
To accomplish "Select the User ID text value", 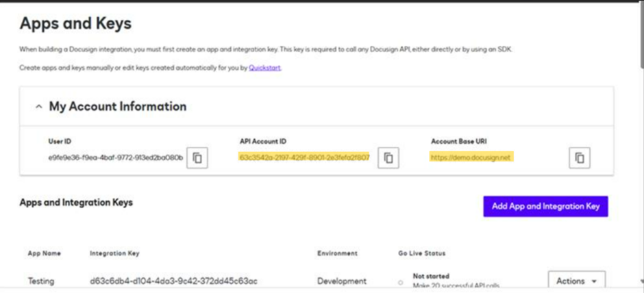I will [115, 157].
